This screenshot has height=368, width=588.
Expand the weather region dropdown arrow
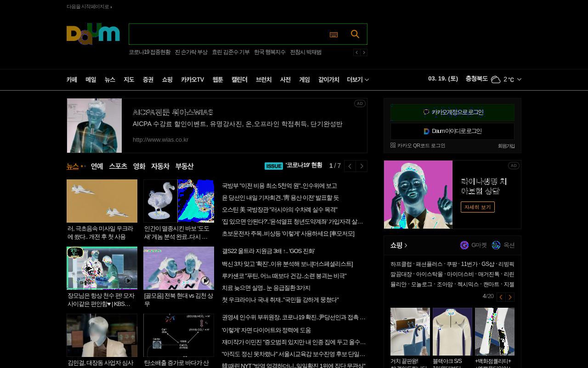click(x=519, y=80)
